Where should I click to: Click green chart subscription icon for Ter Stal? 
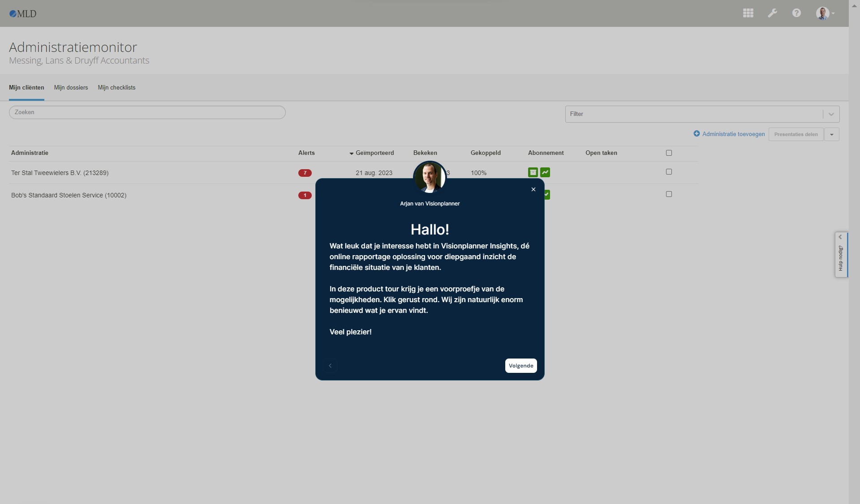click(545, 172)
